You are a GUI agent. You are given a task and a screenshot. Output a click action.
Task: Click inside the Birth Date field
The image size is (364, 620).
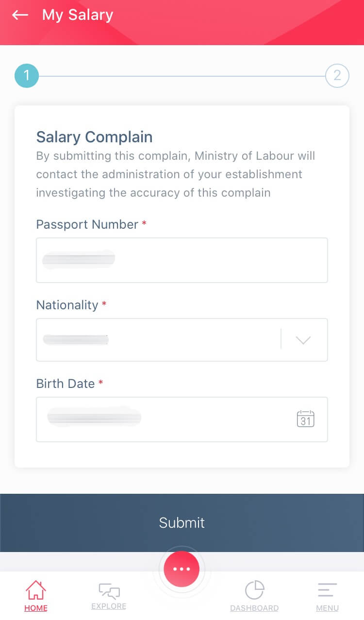[165, 419]
